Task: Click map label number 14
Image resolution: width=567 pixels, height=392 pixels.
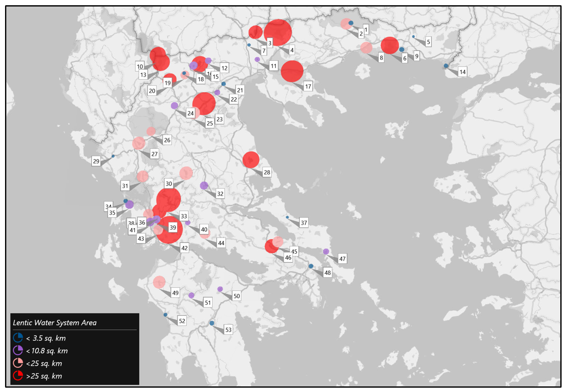Action: (462, 72)
